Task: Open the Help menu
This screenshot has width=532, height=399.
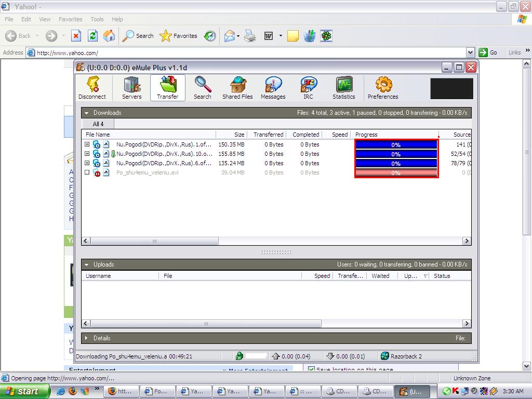Action: (x=117, y=19)
